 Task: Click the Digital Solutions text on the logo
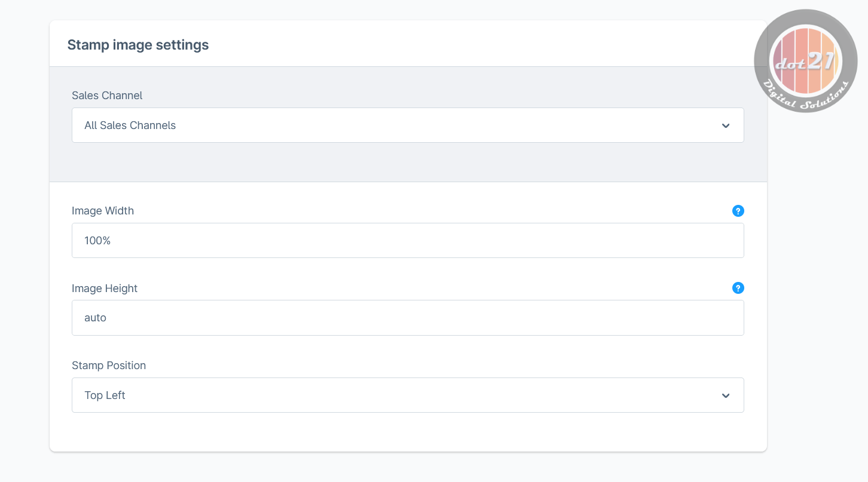(806, 96)
